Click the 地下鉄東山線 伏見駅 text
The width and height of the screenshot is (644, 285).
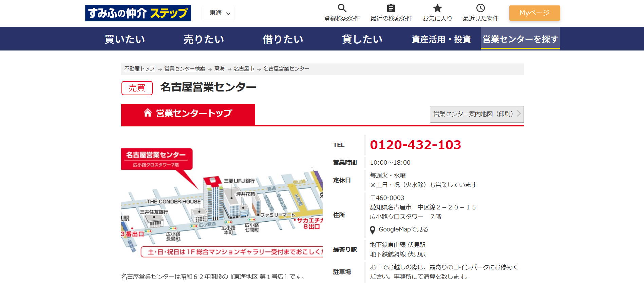coord(398,245)
